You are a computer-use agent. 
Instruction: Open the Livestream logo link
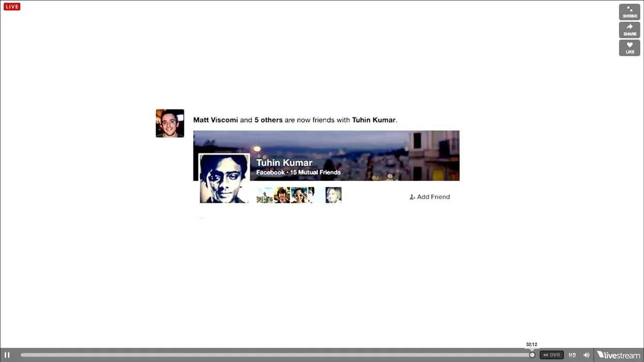618,355
